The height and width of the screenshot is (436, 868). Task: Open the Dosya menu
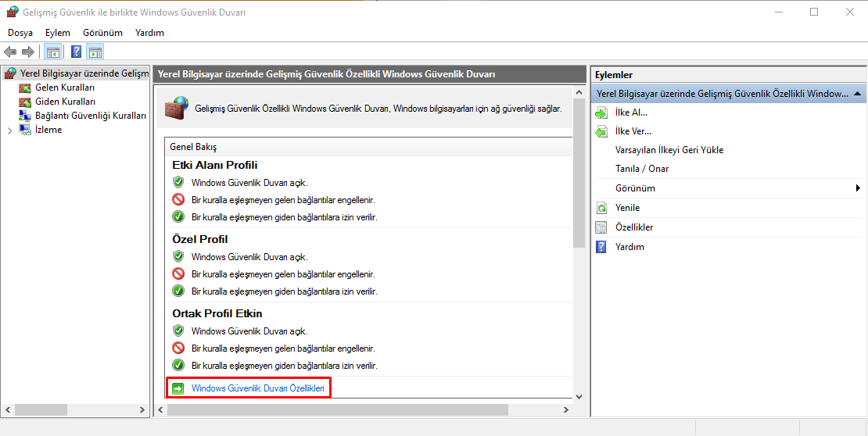tap(20, 33)
